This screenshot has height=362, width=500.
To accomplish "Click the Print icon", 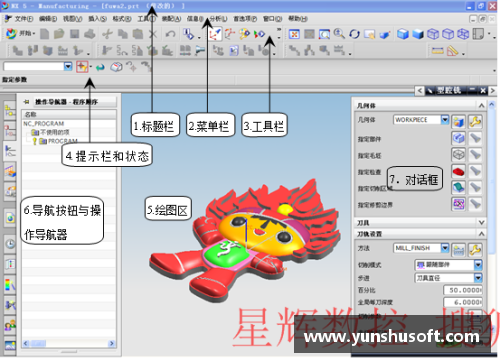I will point(89,34).
